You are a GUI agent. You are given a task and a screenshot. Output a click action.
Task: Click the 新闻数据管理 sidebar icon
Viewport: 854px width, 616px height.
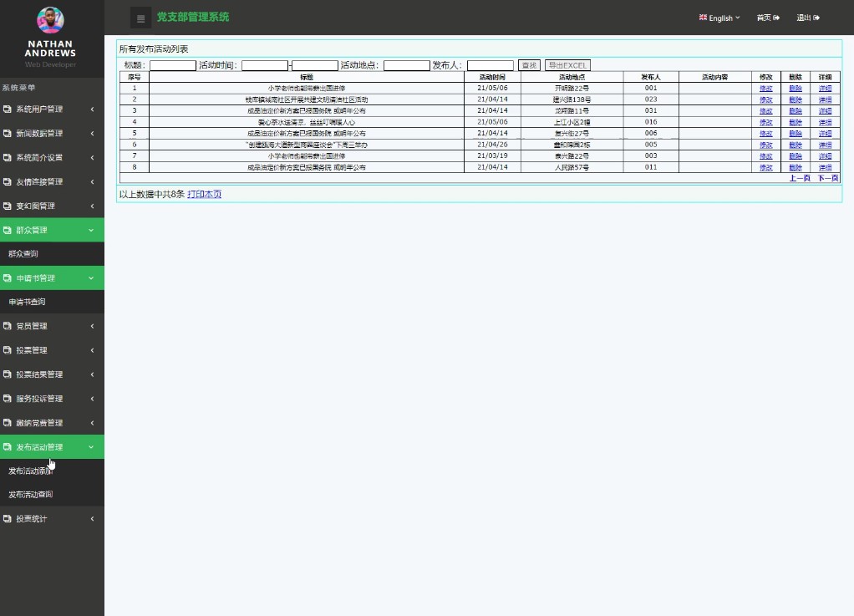pyautogui.click(x=8, y=134)
